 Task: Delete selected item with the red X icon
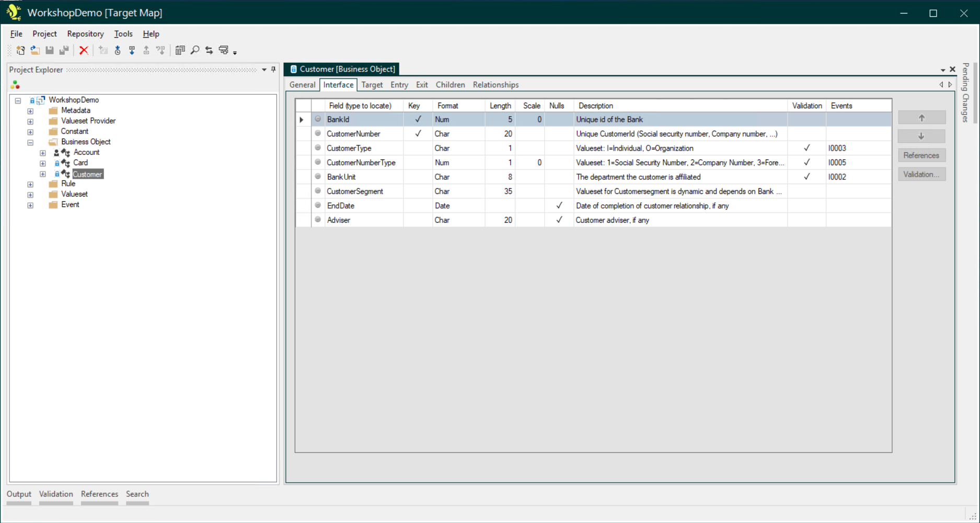click(x=84, y=50)
